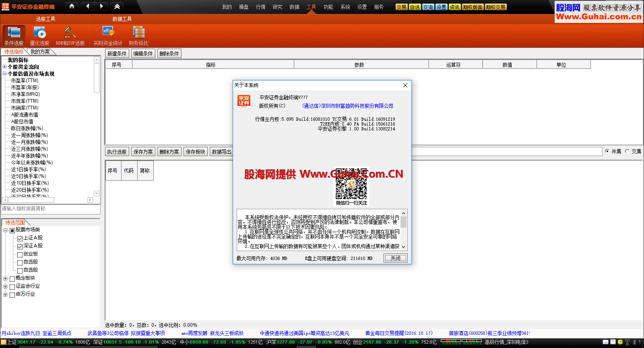This screenshot has width=644, height=348.
Task: Select 市盈率(TTM) indicator in tree
Action: [25, 80]
